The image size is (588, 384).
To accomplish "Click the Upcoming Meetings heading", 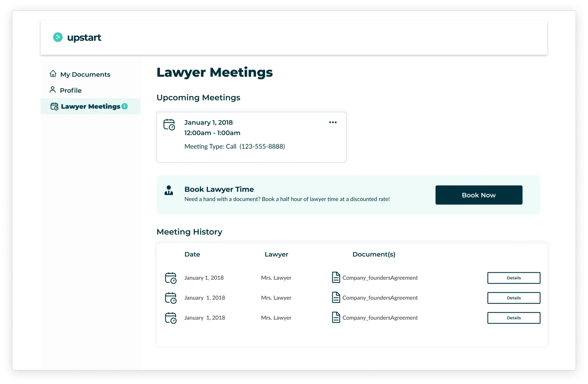I will [198, 98].
